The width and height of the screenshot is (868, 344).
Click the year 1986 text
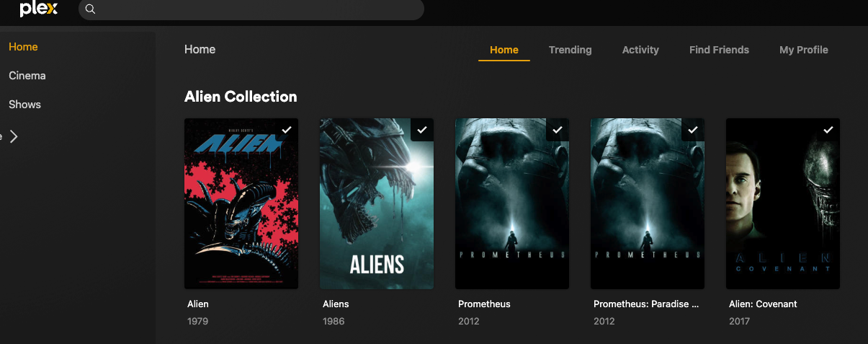coord(334,321)
